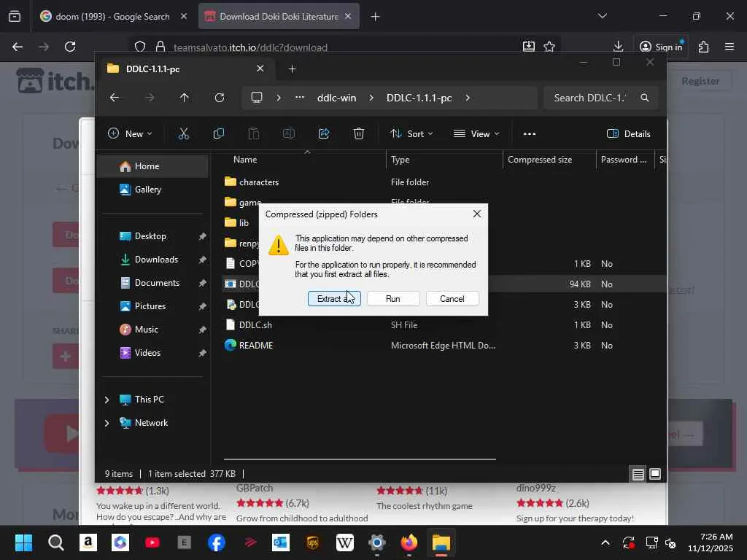Open the View dropdown

point(476,134)
